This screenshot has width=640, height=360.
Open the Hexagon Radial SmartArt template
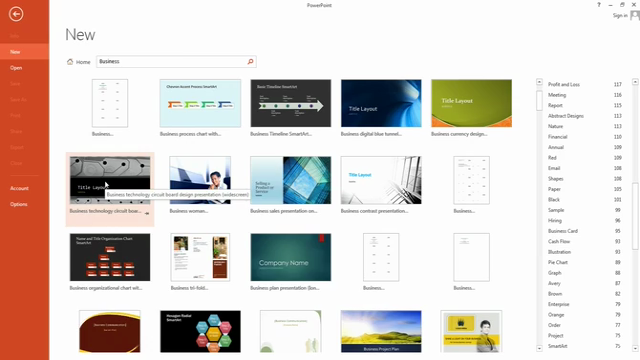tap(200, 331)
